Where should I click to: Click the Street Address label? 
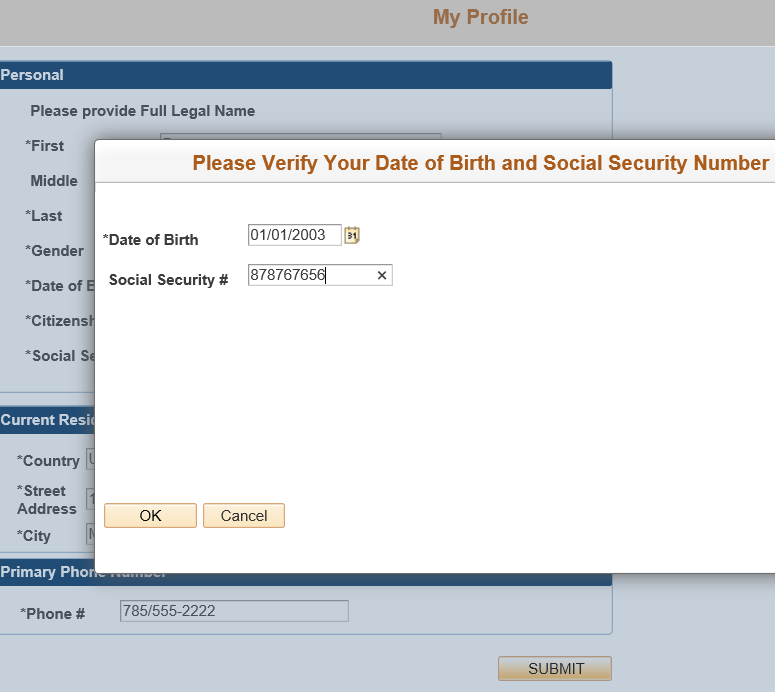point(46,500)
